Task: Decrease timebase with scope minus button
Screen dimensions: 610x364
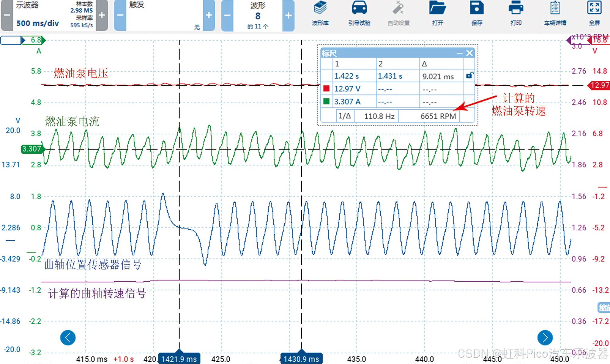Action: pos(7,15)
